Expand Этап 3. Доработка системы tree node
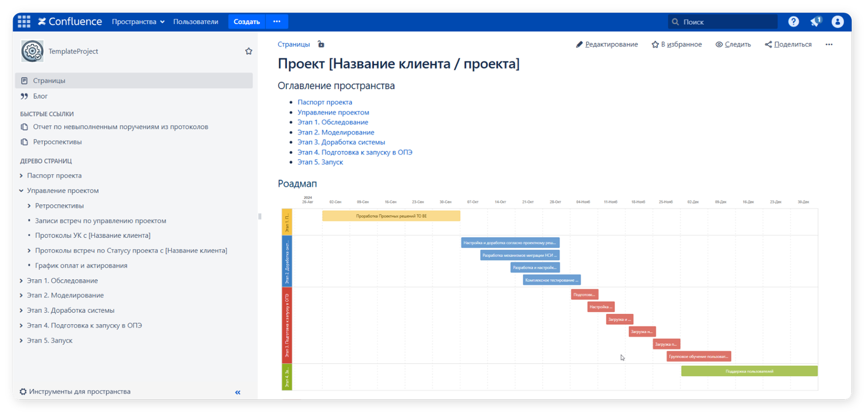 coord(21,311)
